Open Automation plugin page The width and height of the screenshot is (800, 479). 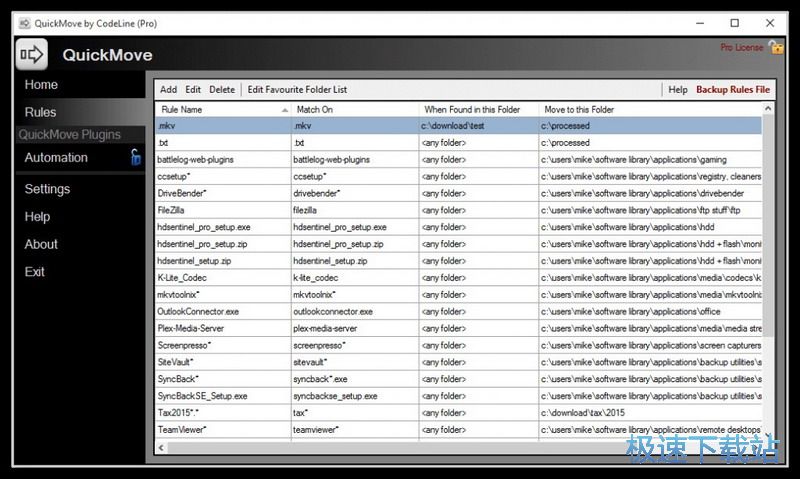[56, 158]
